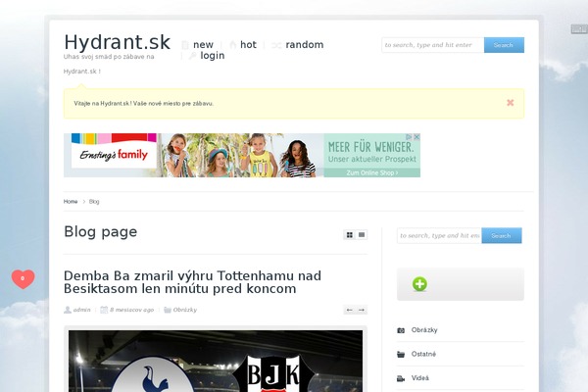Go to next post with right arrow
Viewport: 588px width, 392px height.
coord(362,310)
